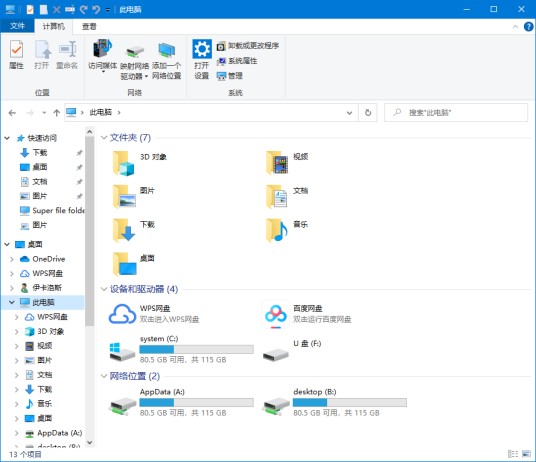Select the system (C:) drive
Viewport: 536px width, 462px height.
(x=181, y=349)
